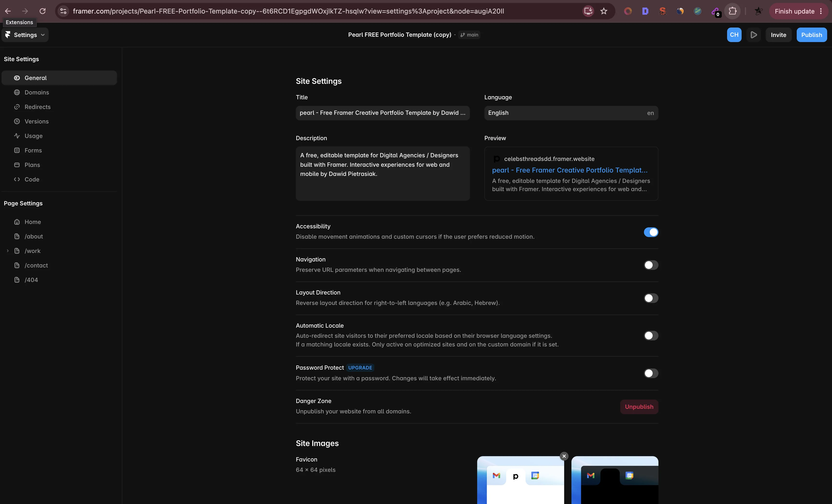Click the Usage activity icon
The height and width of the screenshot is (504, 832).
[x=17, y=136]
